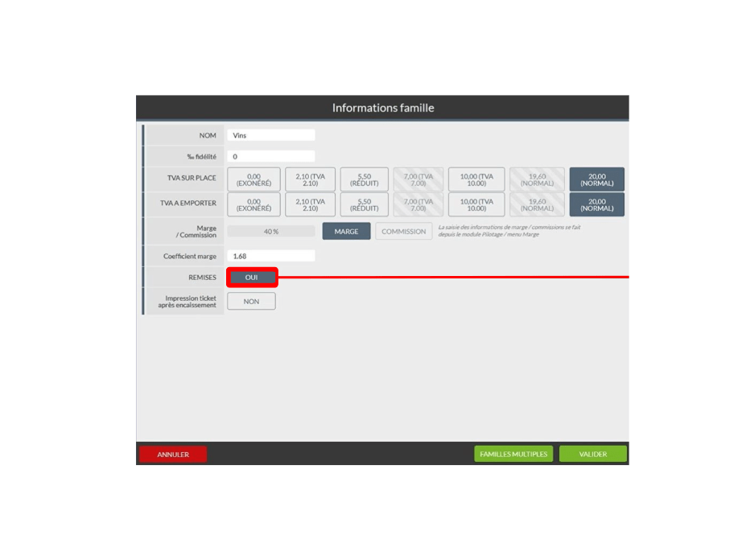Screen dimensions: 742x560
Task: Select 19,60 (NORMAL) for TVA SUR PLACE
Action: 537,179
